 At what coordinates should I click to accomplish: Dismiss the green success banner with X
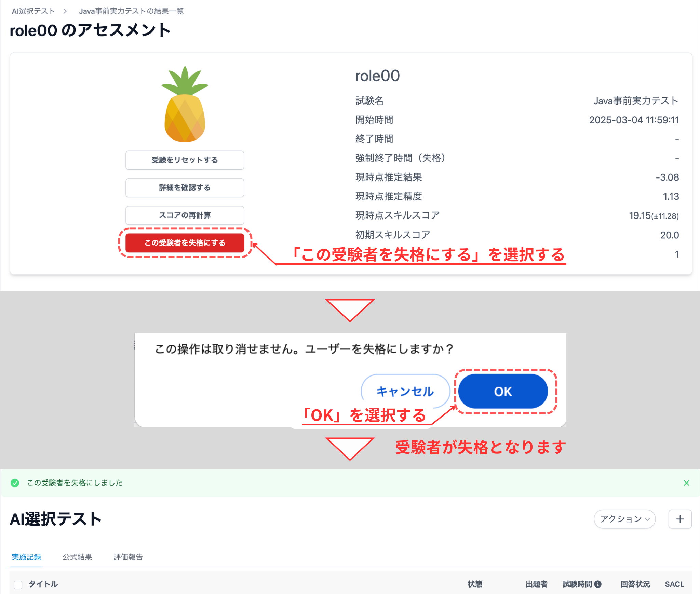tap(687, 483)
